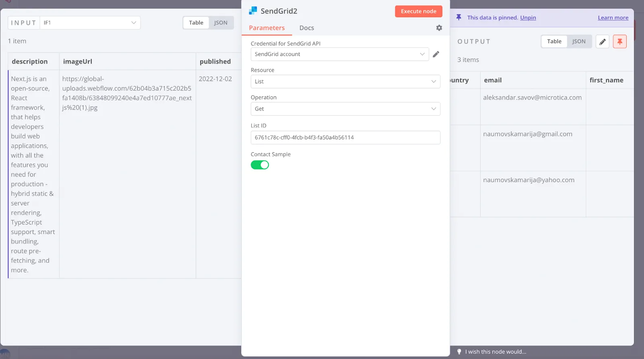Open the SendGrid account credential dropdown

click(340, 54)
